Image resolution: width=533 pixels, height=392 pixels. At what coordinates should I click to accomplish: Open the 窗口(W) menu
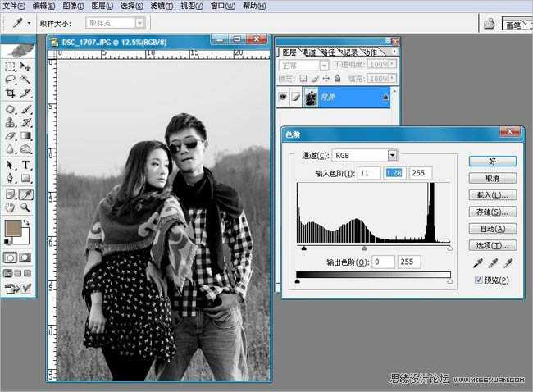tap(223, 6)
